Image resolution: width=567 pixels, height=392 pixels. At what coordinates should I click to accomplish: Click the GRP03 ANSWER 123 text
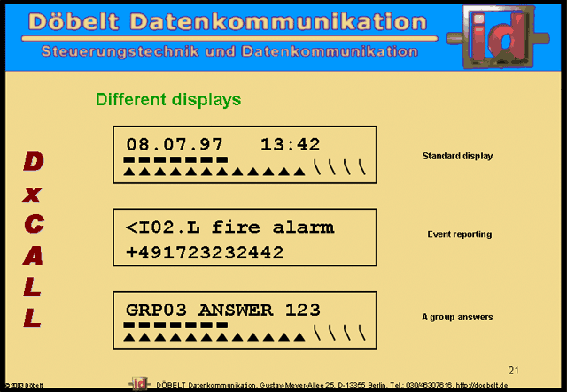222,310
